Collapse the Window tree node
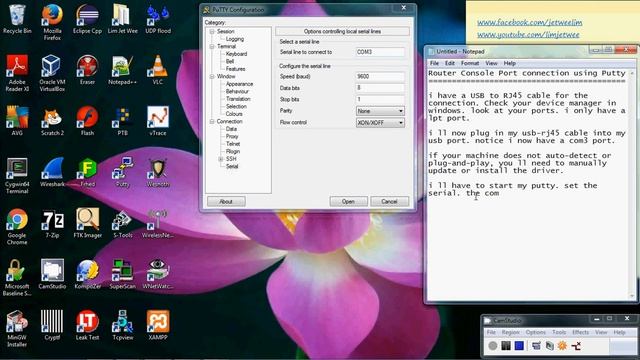 coord(212,76)
